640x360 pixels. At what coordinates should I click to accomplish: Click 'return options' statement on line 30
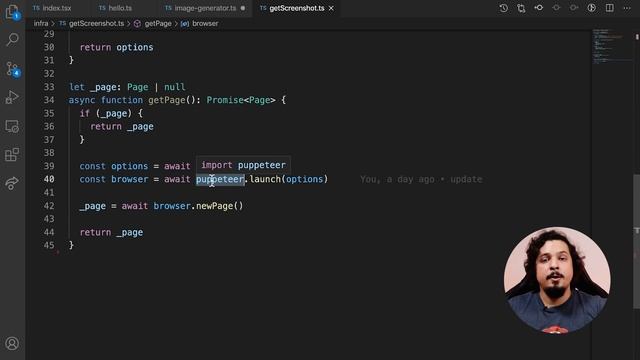click(116, 47)
